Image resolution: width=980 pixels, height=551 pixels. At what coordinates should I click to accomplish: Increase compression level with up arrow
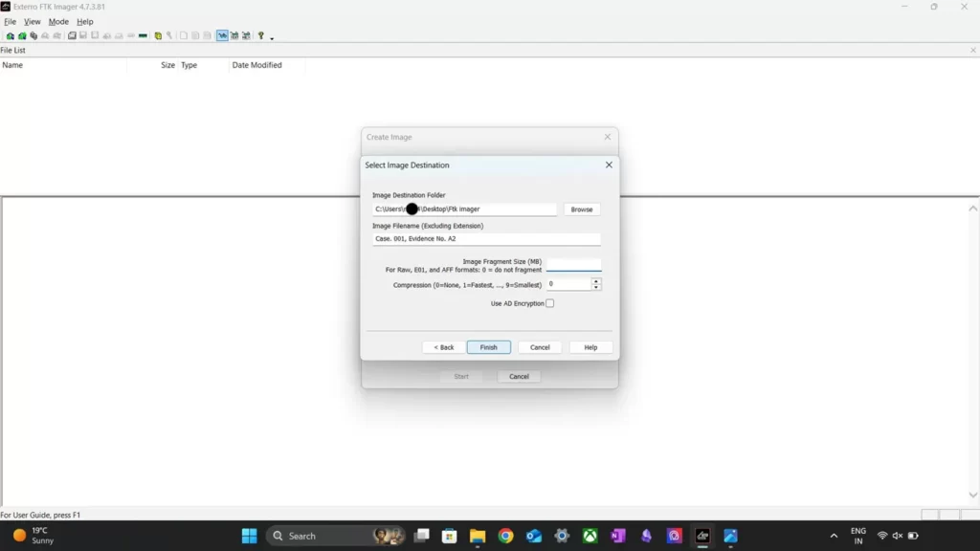pyautogui.click(x=596, y=281)
